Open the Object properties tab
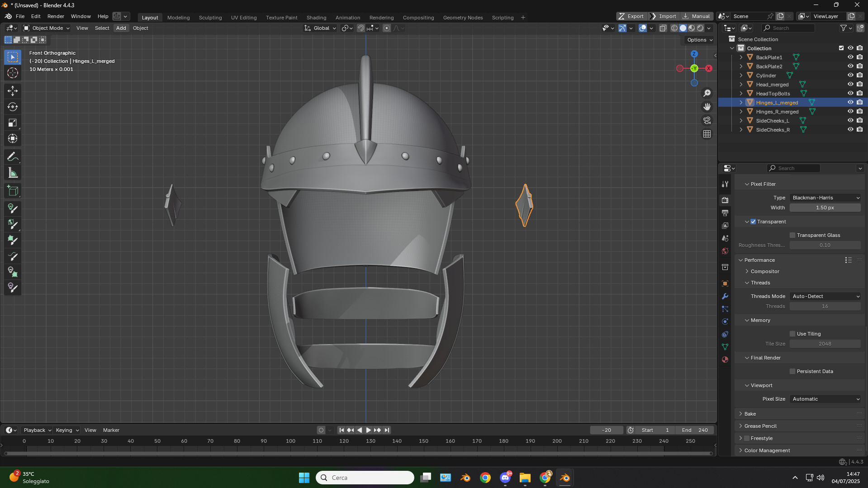Viewport: 868px width, 488px height. pos(725,284)
